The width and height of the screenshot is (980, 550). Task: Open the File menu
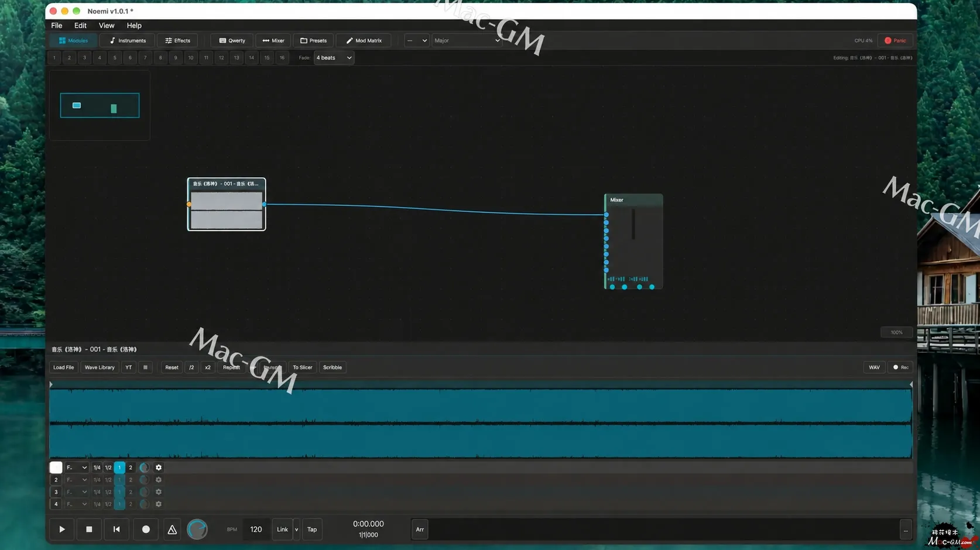[57, 26]
